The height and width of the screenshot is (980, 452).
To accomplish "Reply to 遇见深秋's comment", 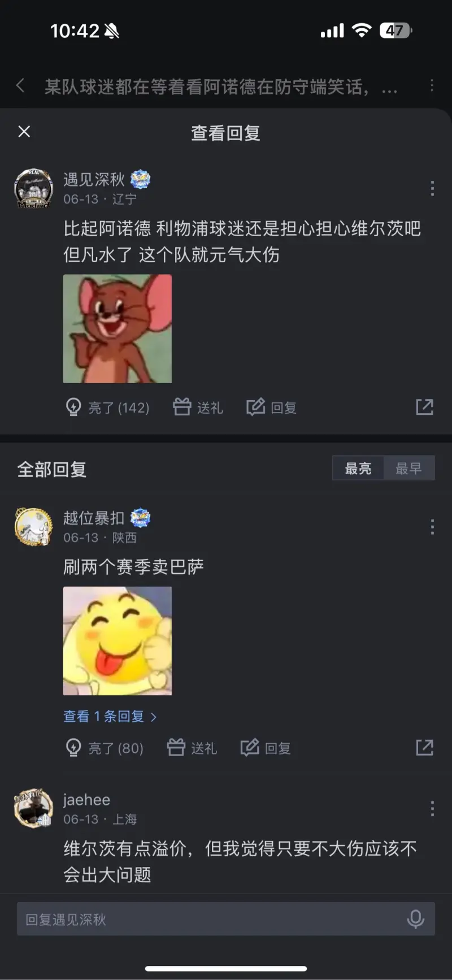I will 271,407.
